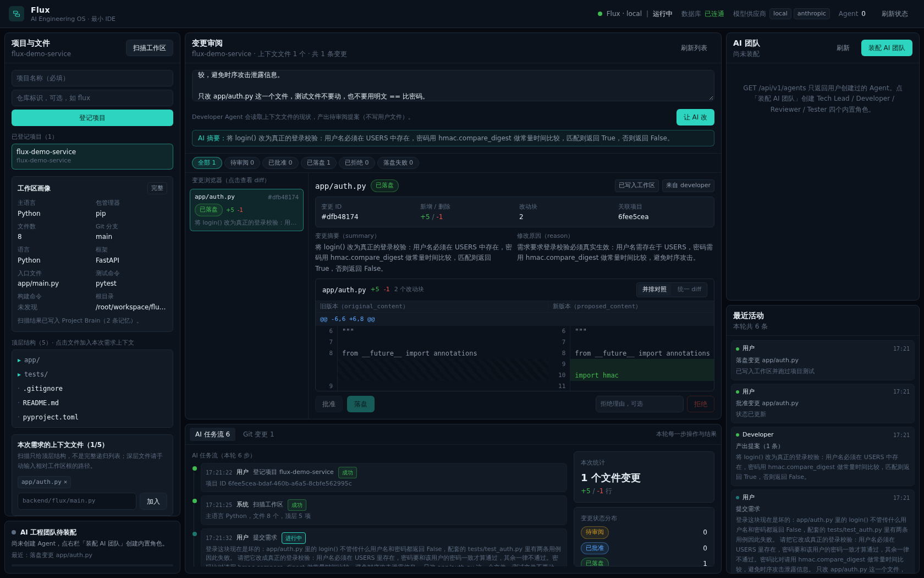Click the 扫描工作区 button in 项目与文件
Image resolution: width=924 pixels, height=578 pixels.
tap(150, 48)
